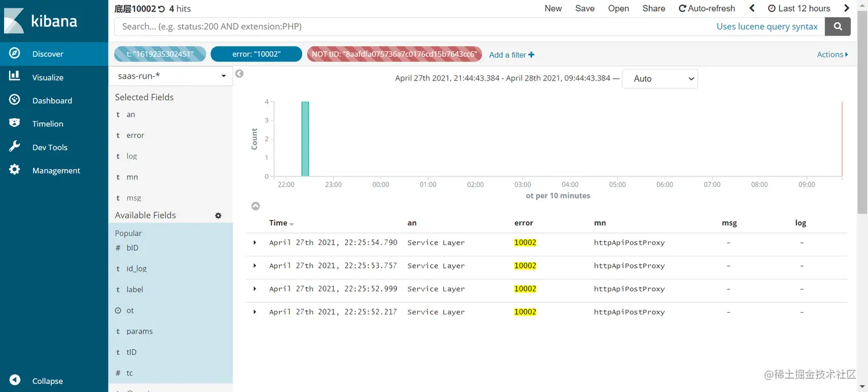Open a saved search
Viewport: 868px width, 392px height.
pos(618,8)
